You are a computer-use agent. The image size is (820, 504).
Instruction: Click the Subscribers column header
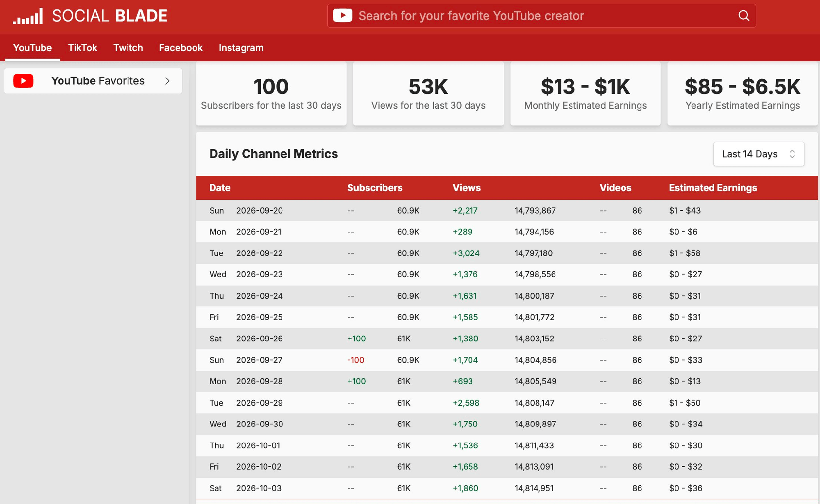coord(375,188)
